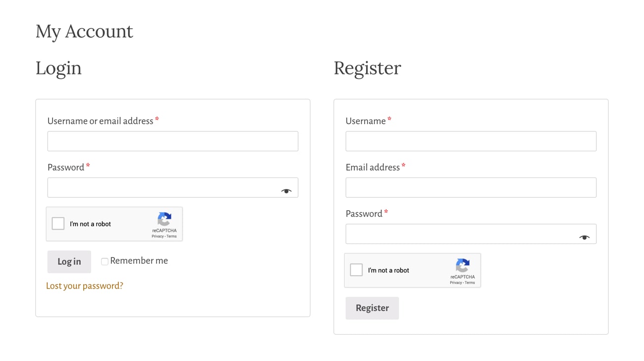Click the Register form Password field
The height and width of the screenshot is (361, 644).
pos(461,234)
